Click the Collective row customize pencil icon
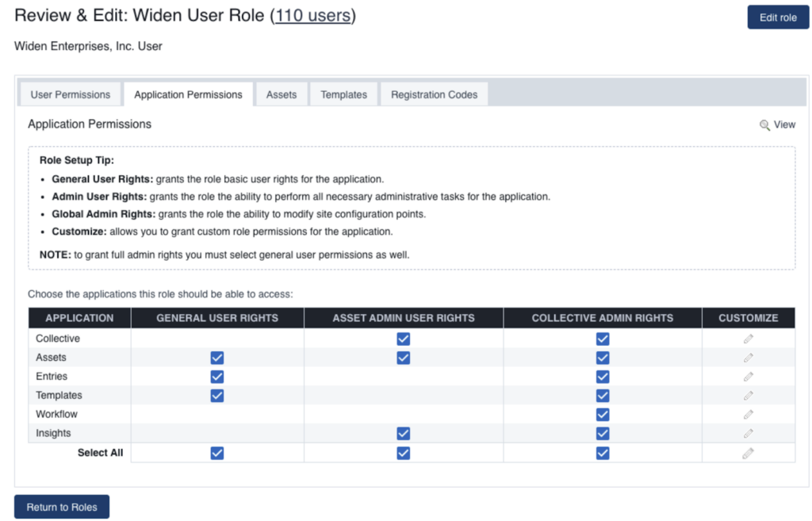Screen dimensions: 812x521 coord(748,339)
